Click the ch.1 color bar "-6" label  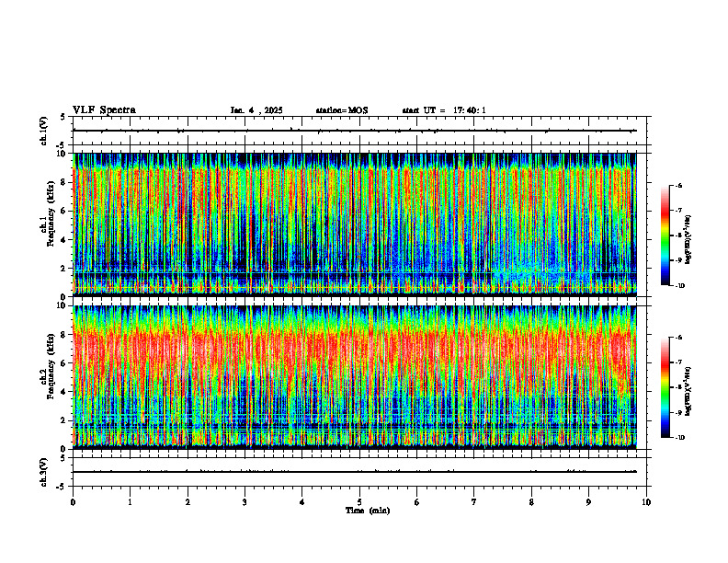[x=677, y=186]
